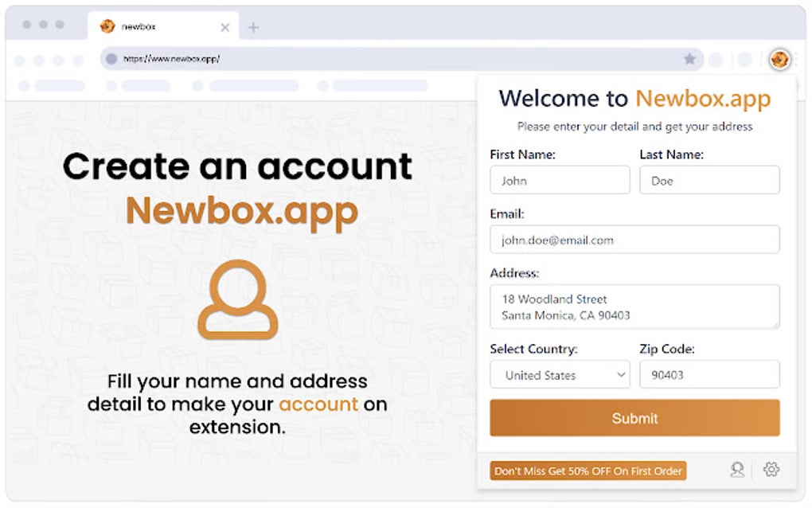Image resolution: width=812 pixels, height=508 pixels.
Task: Click the account icon in the popup footer
Action: [x=736, y=471]
